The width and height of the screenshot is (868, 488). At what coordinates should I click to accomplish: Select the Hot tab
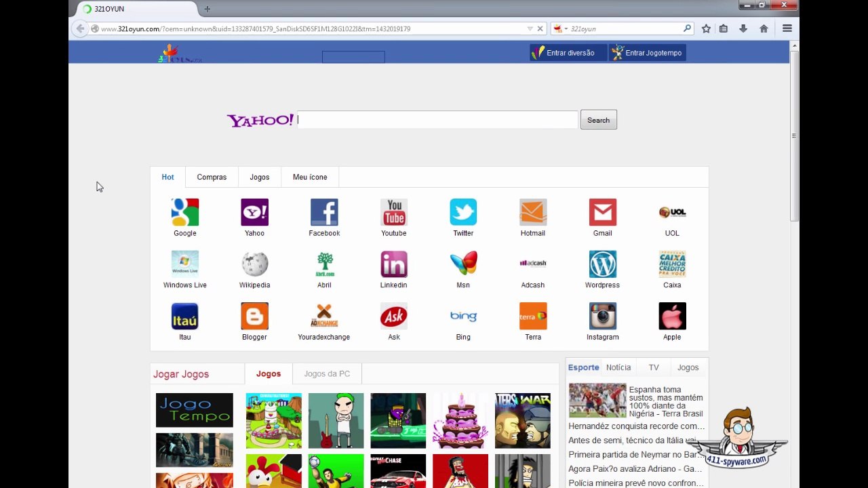167,177
